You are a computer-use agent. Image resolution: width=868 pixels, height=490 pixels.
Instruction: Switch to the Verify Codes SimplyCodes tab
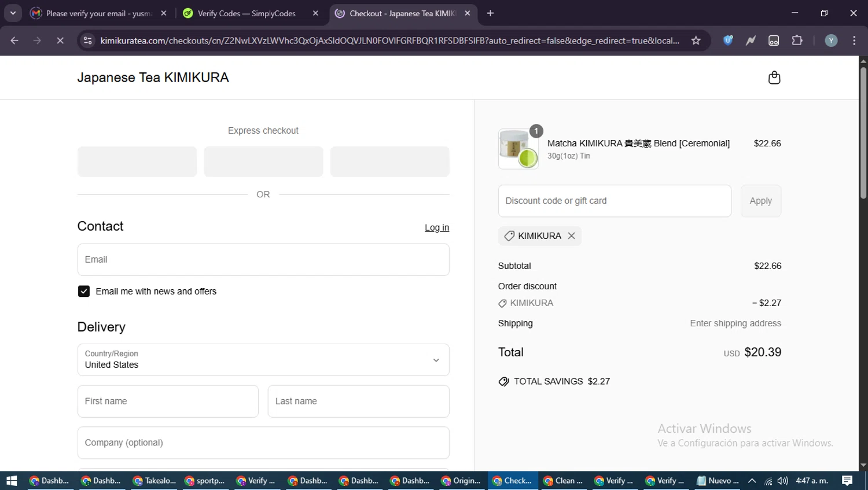click(251, 13)
